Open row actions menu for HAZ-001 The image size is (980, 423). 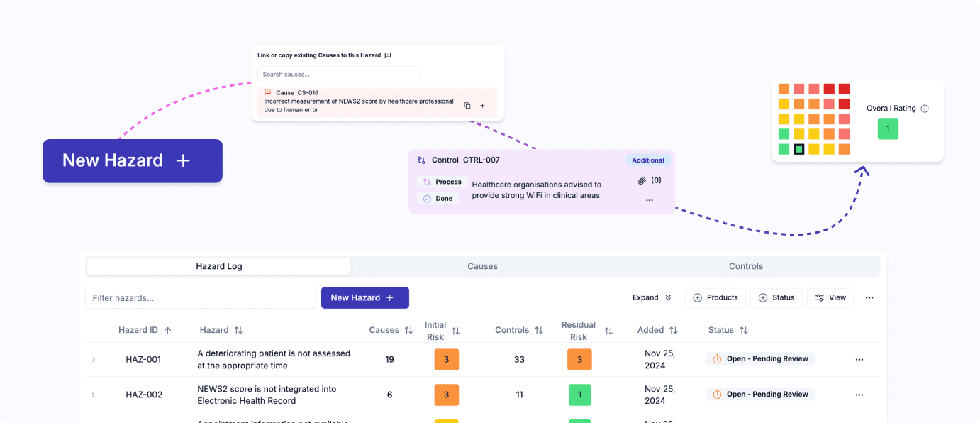pos(859,360)
